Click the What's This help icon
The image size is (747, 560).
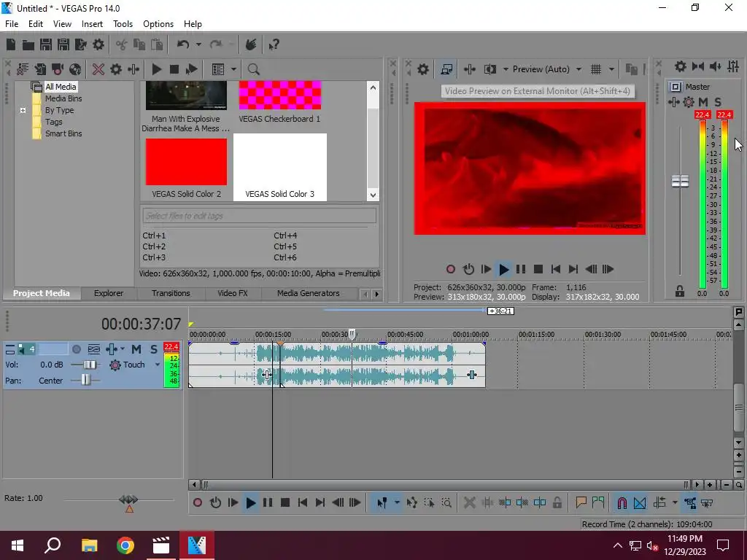click(274, 44)
